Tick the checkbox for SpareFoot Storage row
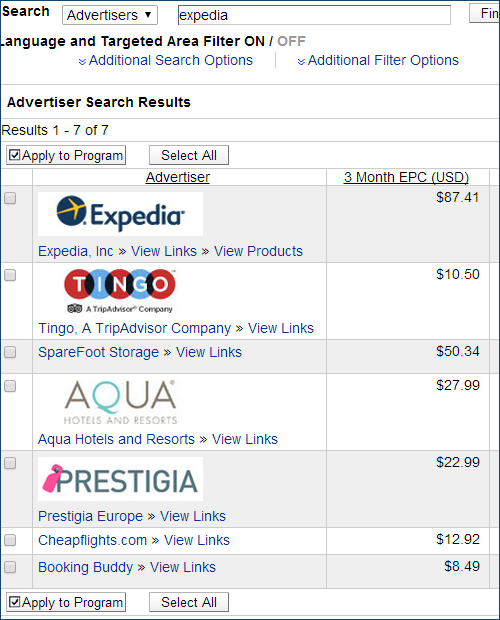The width and height of the screenshot is (500, 620). [x=10, y=352]
